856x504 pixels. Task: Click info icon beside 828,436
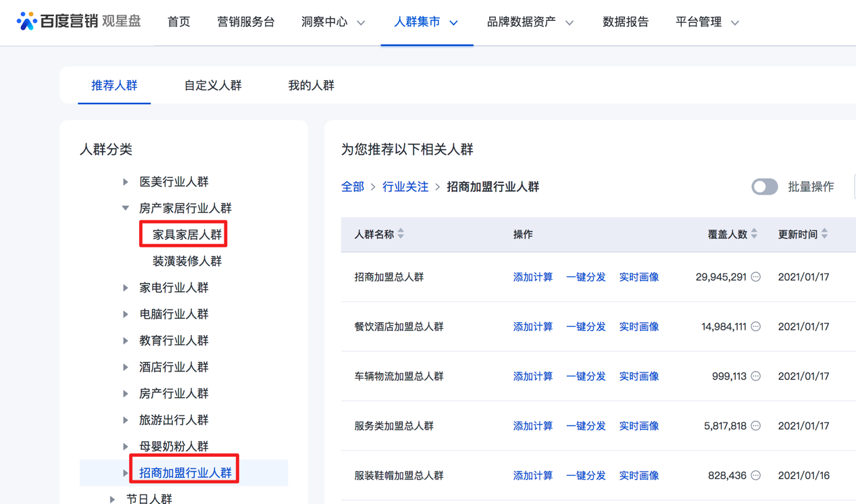(756, 476)
